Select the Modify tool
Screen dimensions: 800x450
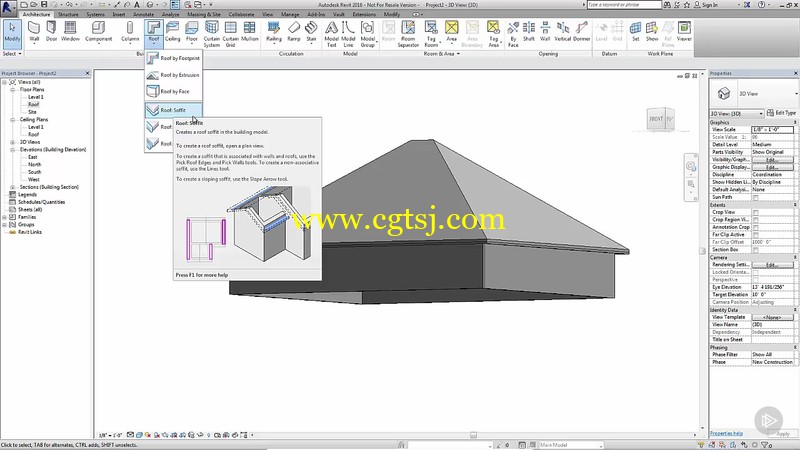pos(12,33)
